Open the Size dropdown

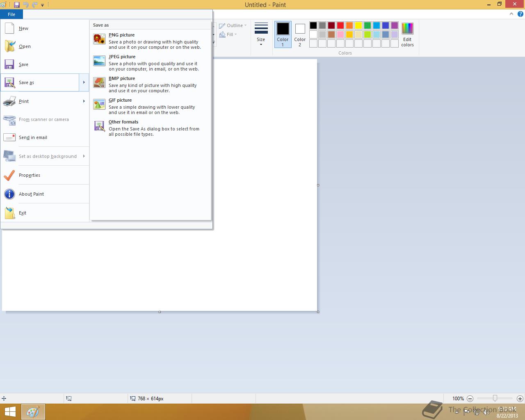pyautogui.click(x=261, y=34)
